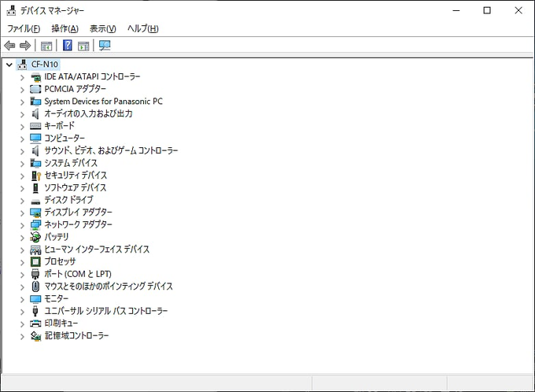Click the ポート (COM と LPT) icon
Screen dimensions: 535x392
(x=35, y=274)
